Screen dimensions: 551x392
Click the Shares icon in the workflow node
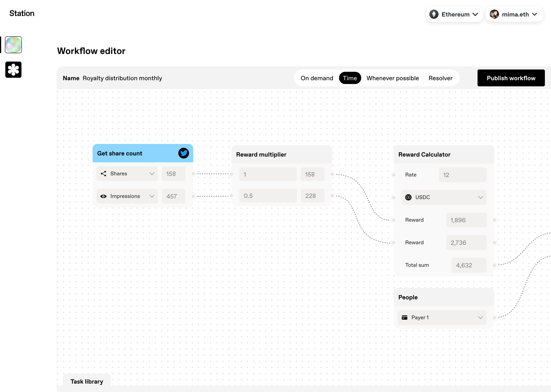pos(103,174)
